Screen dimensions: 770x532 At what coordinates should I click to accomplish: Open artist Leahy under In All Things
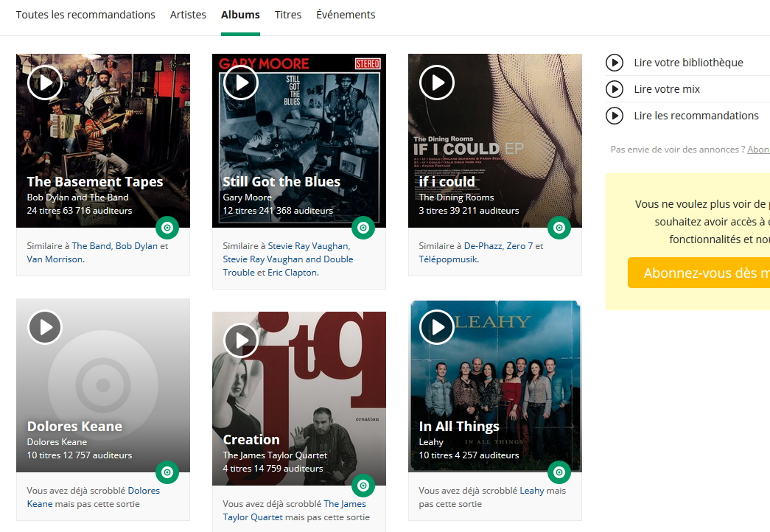431,442
